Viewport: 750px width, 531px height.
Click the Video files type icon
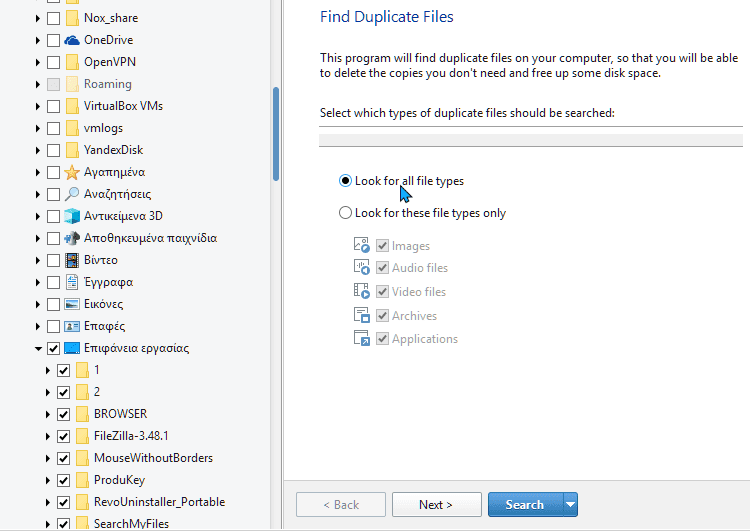(362, 291)
